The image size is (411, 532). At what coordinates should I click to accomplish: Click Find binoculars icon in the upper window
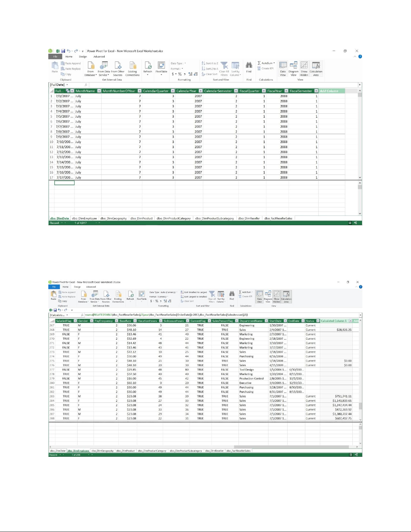249,66
